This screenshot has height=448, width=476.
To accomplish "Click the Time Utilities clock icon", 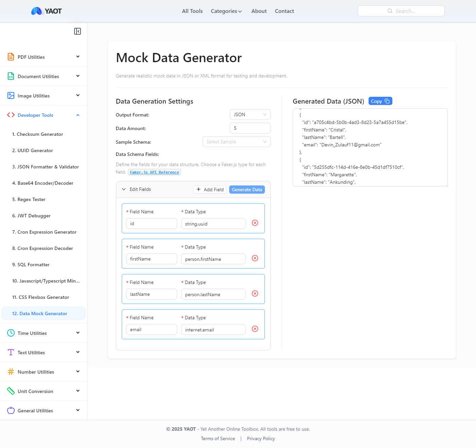I will 11,333.
